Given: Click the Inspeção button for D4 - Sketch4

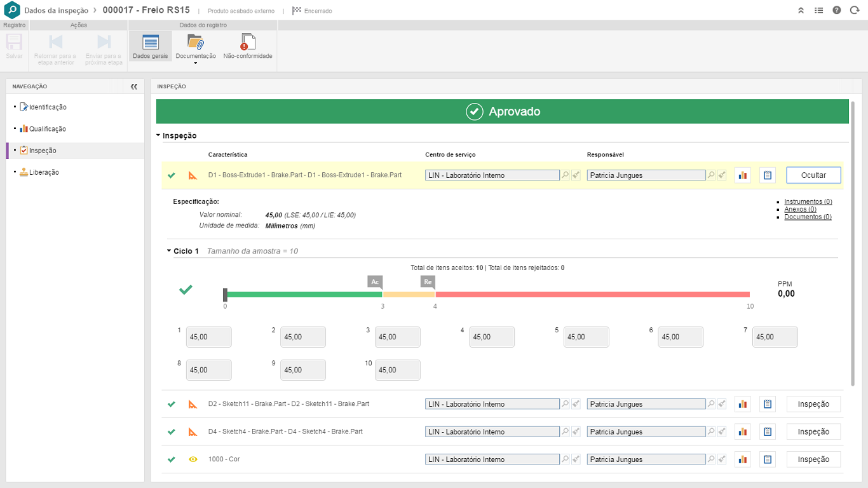Looking at the screenshot, I should [x=813, y=431].
